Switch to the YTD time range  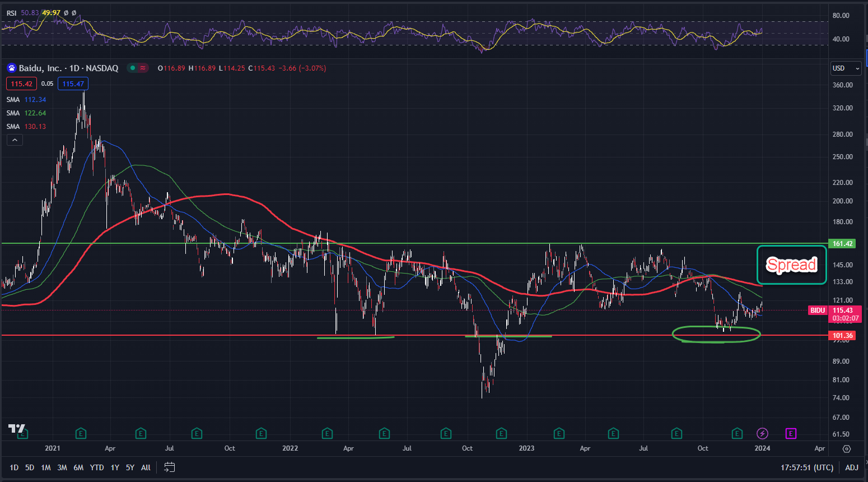[x=97, y=467]
